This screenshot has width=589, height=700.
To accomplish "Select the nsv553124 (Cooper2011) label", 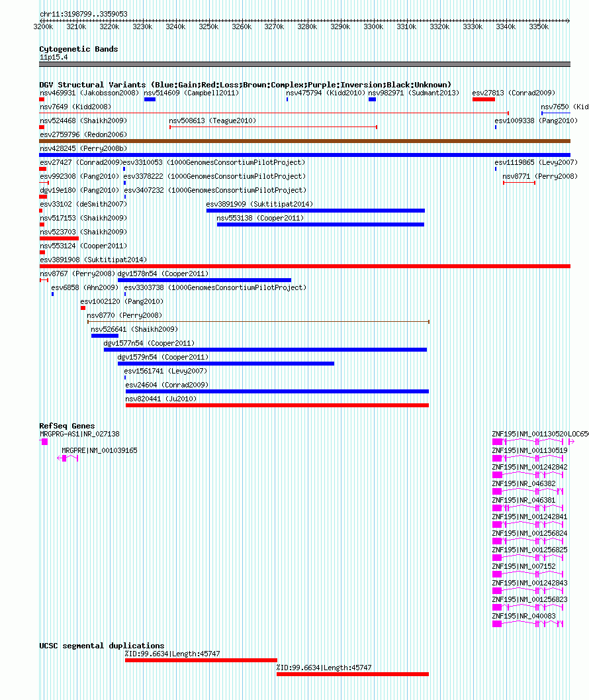I will click(x=83, y=246).
